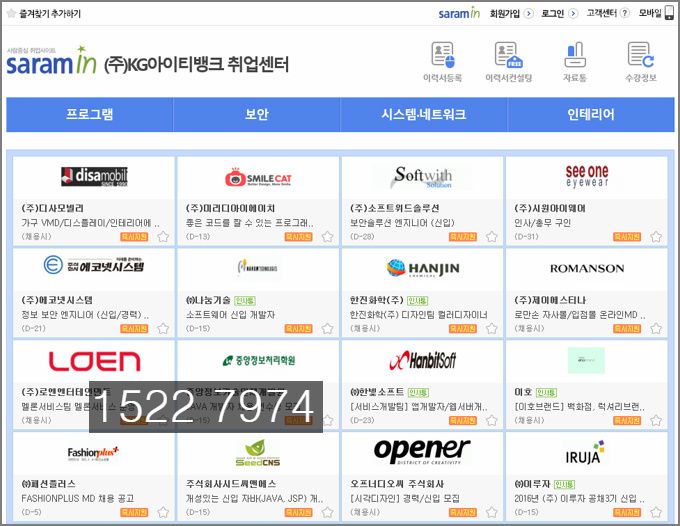The width and height of the screenshot is (680, 526).
Task: Click the see one eyewear logo
Action: pos(587,176)
